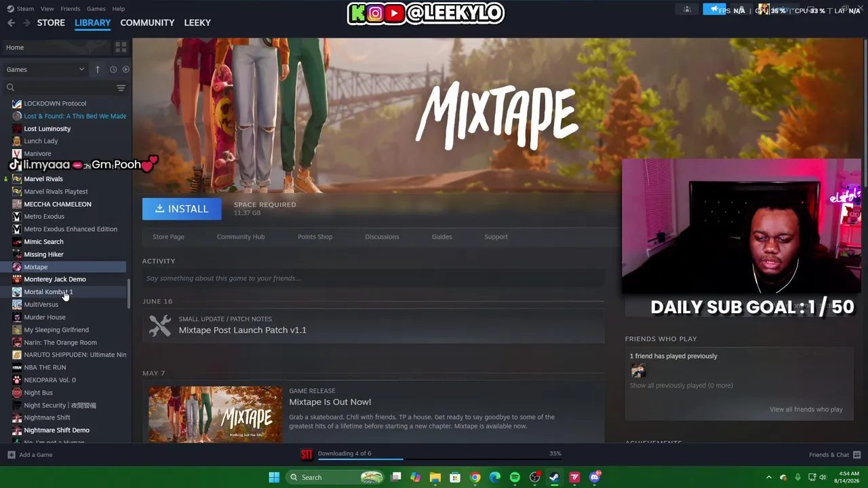
Task: Open the friends icon in the title bar
Action: [687, 9]
